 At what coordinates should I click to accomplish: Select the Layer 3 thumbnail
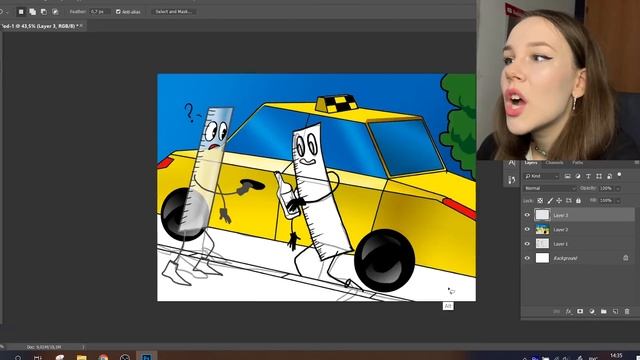tap(542, 215)
